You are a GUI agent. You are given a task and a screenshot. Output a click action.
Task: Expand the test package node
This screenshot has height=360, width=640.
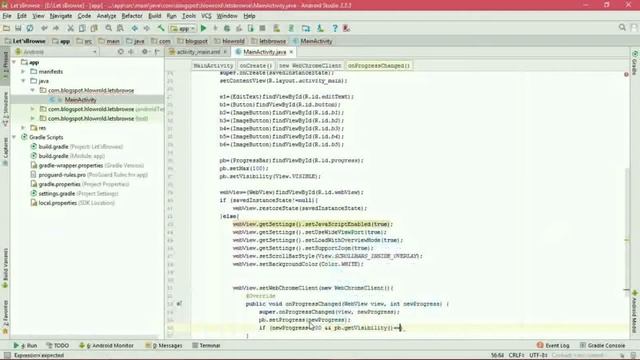coord(33,118)
